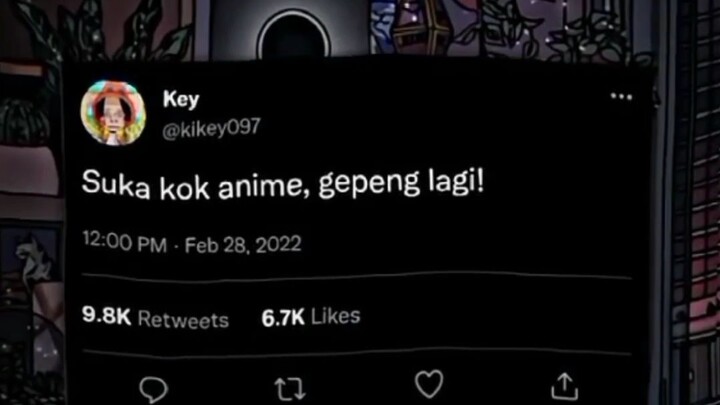This screenshot has height=405, width=720.
Task: Click the Feb 28, 2022 date
Action: 243,244
